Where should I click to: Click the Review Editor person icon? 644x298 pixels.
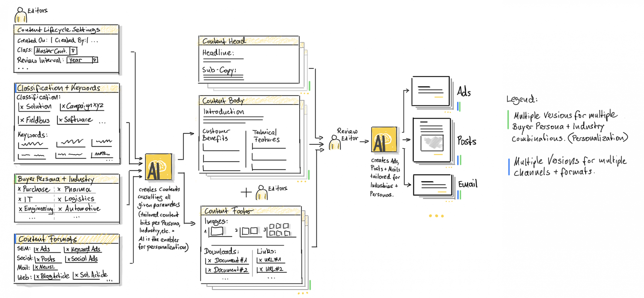334,143
